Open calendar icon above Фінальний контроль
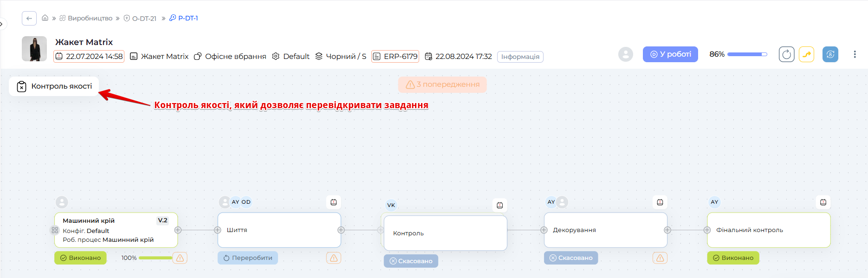This screenshot has width=868, height=278. (x=823, y=202)
